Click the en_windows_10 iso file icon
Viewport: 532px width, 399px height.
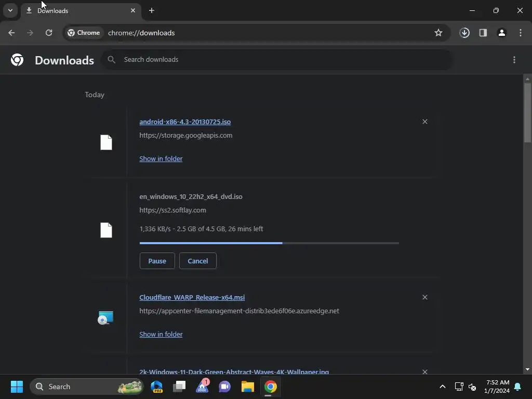tap(106, 230)
